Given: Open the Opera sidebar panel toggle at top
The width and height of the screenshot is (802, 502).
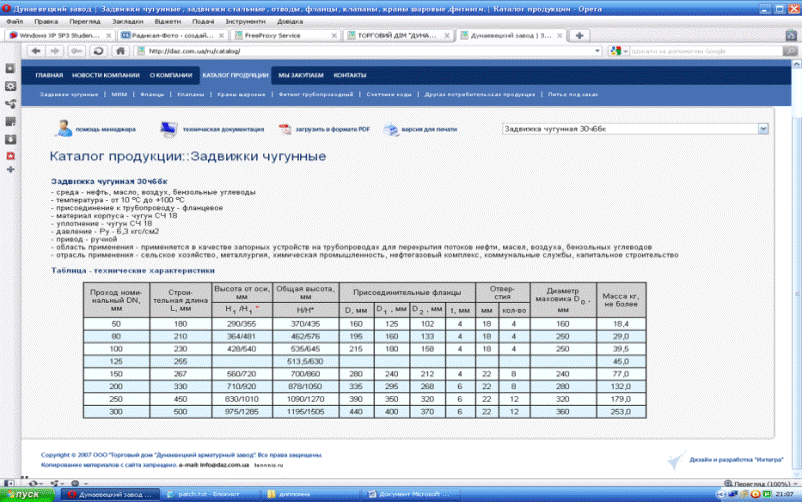Looking at the screenshot, I should point(10,69).
